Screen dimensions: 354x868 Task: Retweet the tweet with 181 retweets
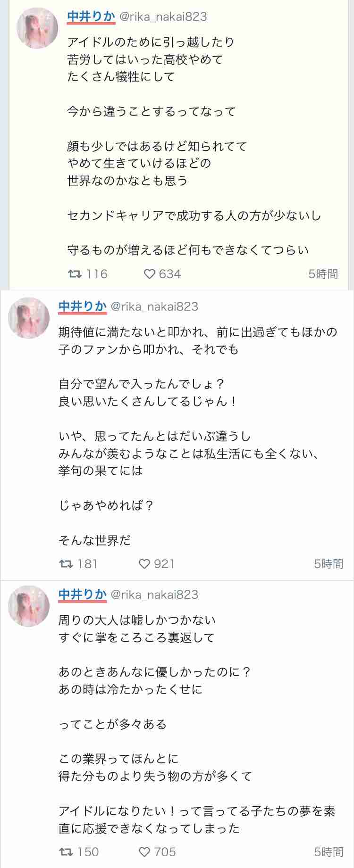65,563
